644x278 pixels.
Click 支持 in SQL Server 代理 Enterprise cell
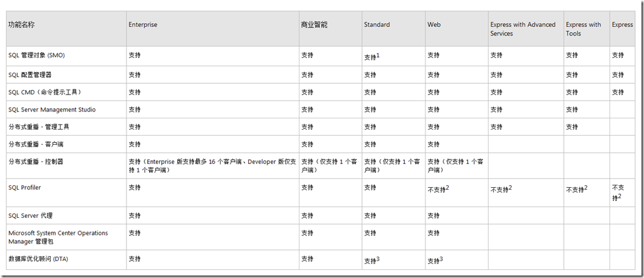[x=134, y=215]
